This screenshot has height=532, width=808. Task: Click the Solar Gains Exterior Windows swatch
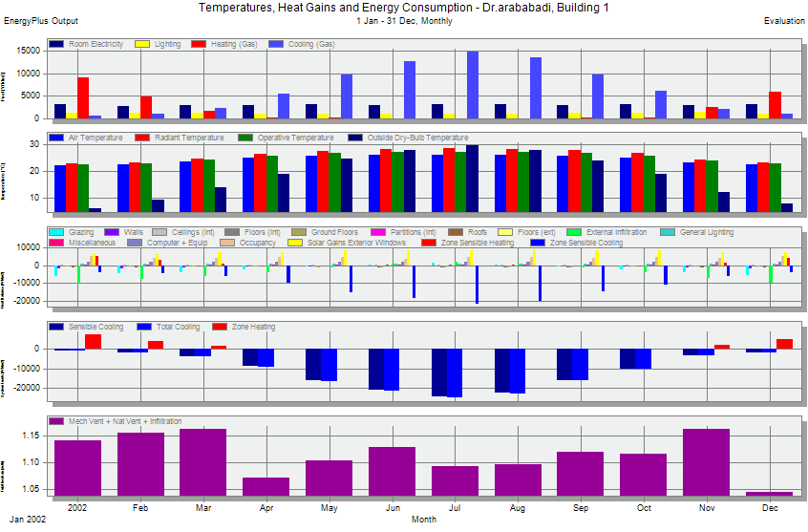click(295, 243)
